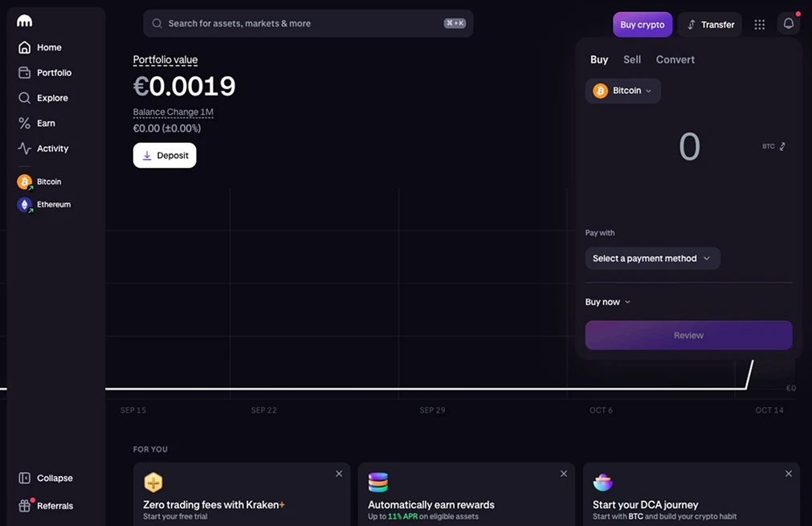Screen dimensions: 812x526
Task: Dismiss the Kraken+ zero fees card
Action: point(339,474)
